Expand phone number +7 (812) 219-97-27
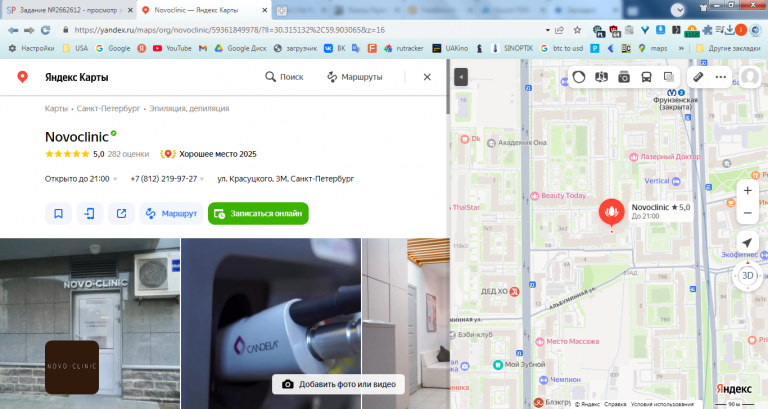 (x=168, y=179)
